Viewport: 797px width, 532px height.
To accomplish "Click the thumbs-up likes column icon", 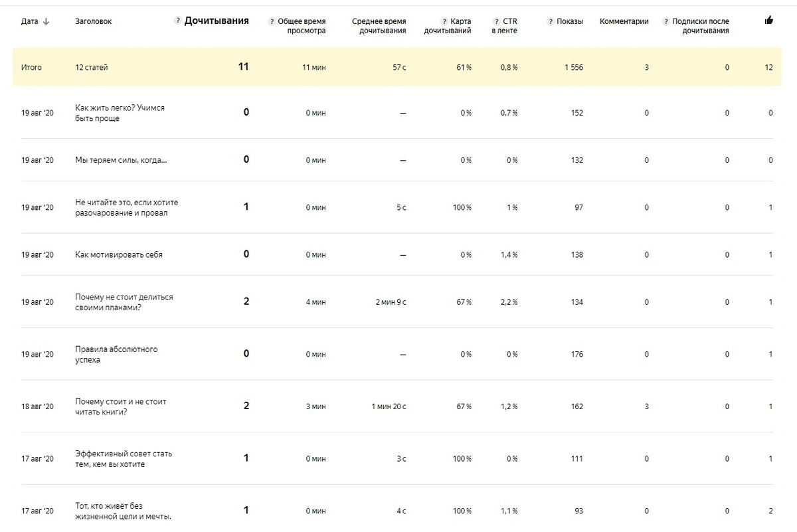I will tap(769, 21).
